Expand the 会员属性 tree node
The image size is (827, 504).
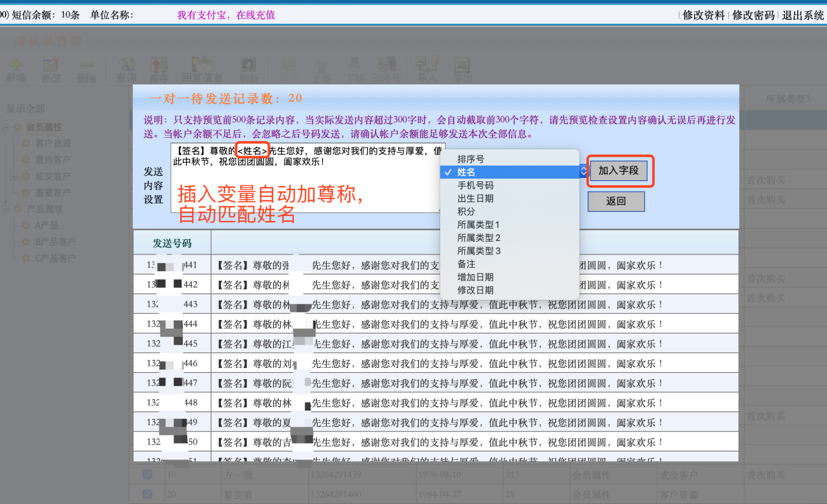click(x=5, y=127)
